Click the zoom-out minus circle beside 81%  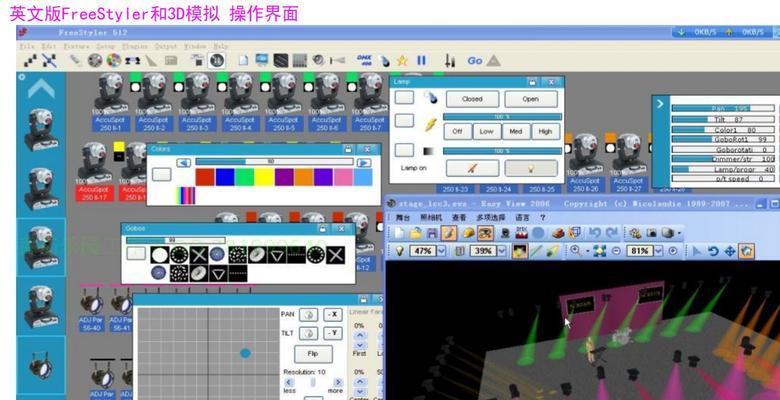click(616, 251)
